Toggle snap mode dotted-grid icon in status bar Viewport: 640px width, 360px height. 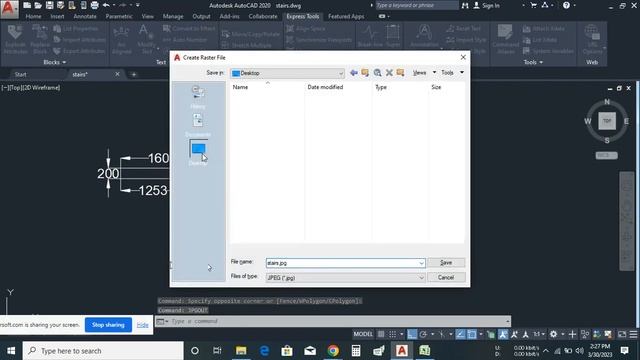pos(392,334)
